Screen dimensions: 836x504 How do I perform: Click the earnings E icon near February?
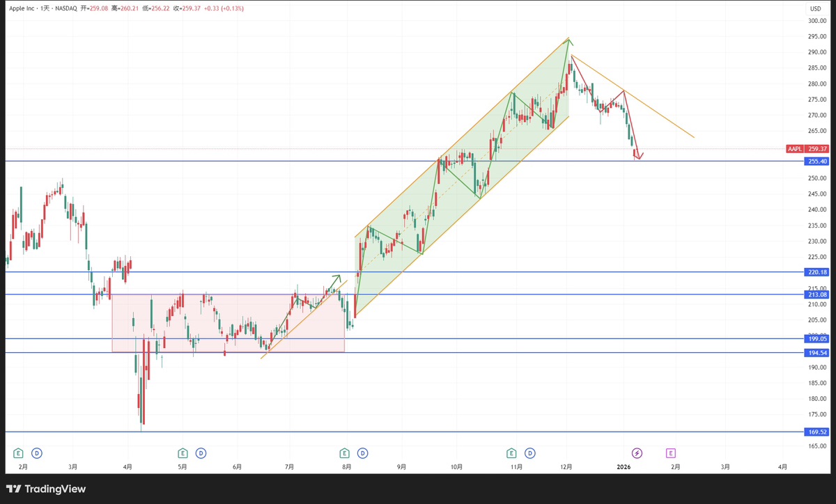(x=18, y=452)
